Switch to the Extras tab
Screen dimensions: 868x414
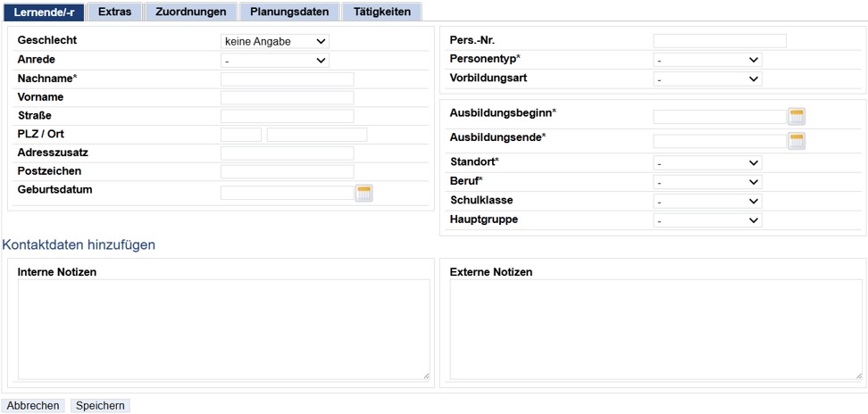pyautogui.click(x=114, y=12)
